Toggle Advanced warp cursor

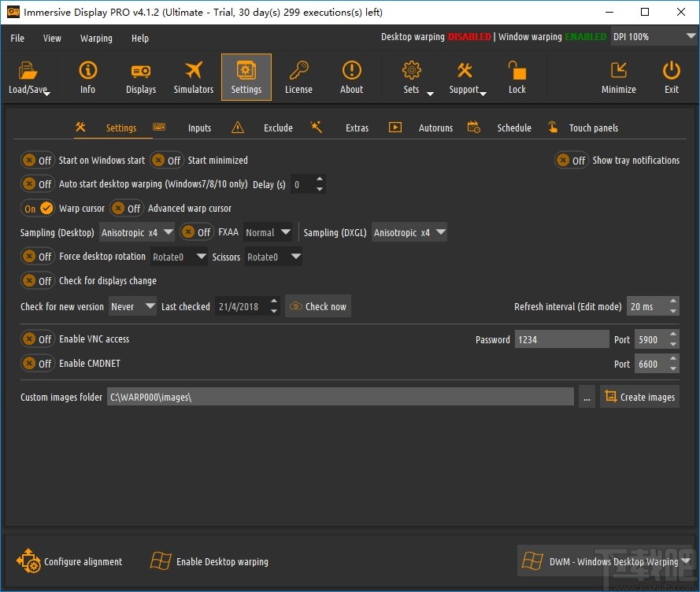126,208
